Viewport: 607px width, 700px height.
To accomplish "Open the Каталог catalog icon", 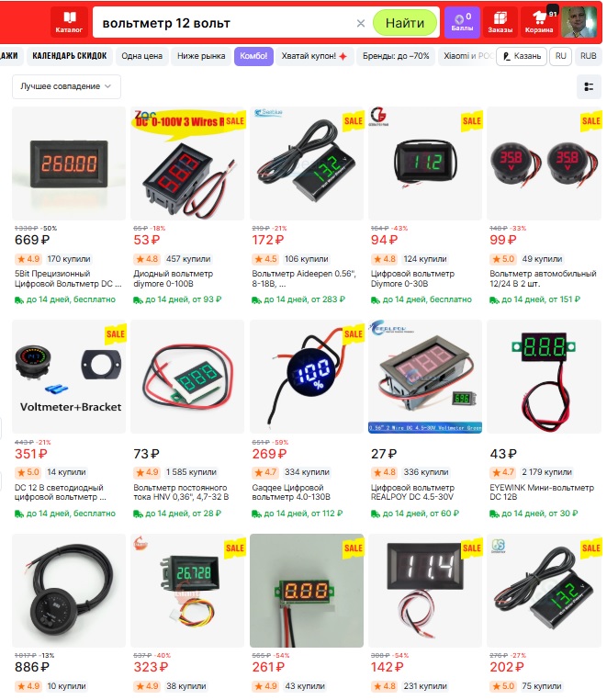I will click(x=69, y=22).
